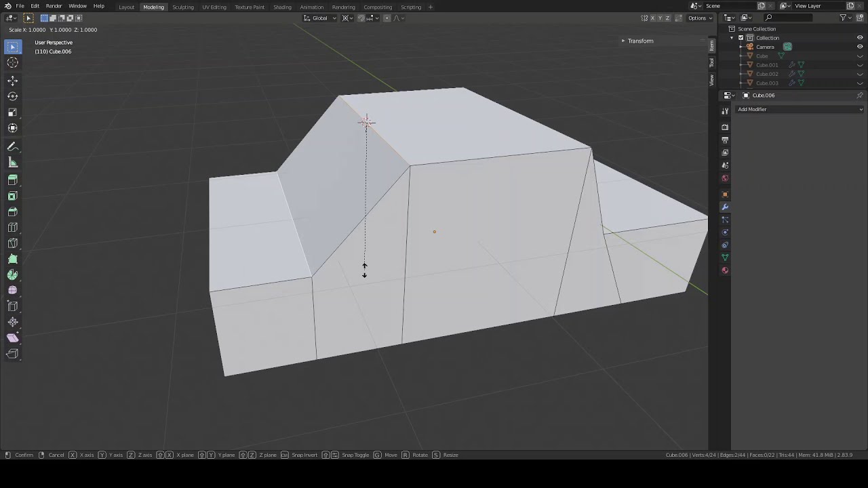The width and height of the screenshot is (868, 488).
Task: Open the Add Modifier dropdown
Action: tap(800, 109)
